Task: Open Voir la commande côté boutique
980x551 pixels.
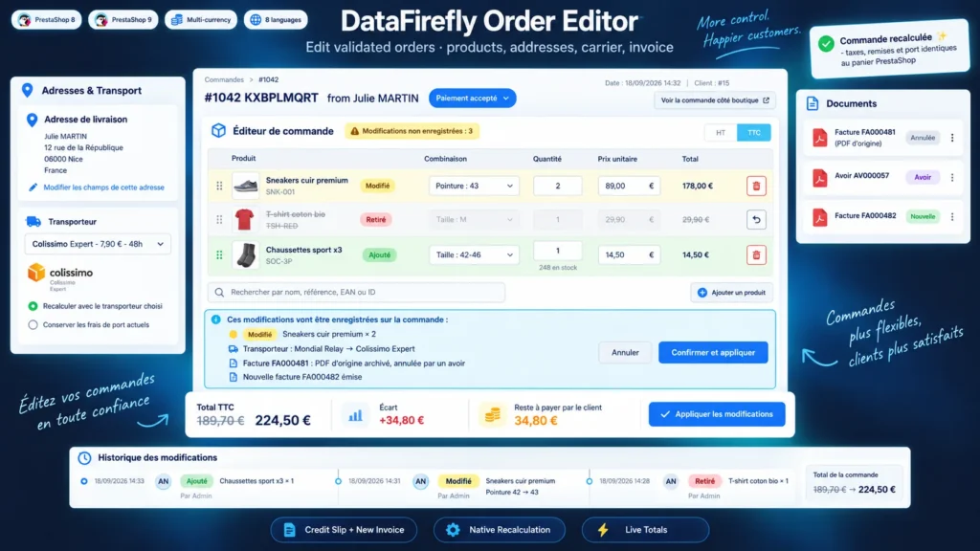Action: pos(715,100)
